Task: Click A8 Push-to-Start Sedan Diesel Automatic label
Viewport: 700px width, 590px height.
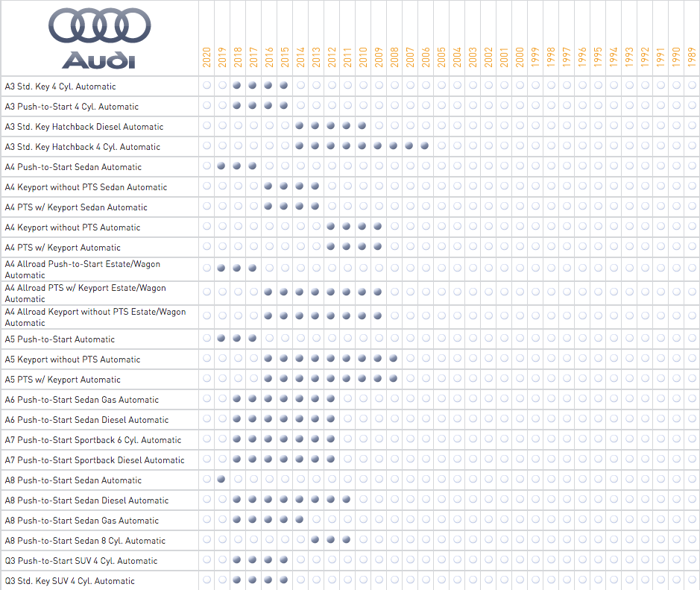Action: [86, 500]
